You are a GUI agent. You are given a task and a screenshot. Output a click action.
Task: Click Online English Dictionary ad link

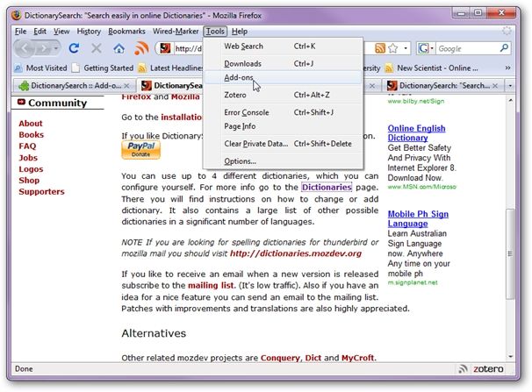416,133
